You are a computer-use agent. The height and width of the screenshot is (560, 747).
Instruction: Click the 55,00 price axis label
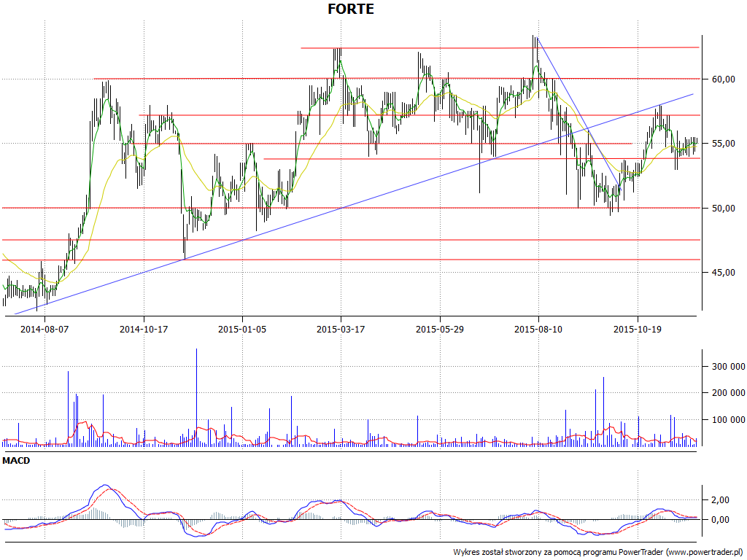(723, 144)
